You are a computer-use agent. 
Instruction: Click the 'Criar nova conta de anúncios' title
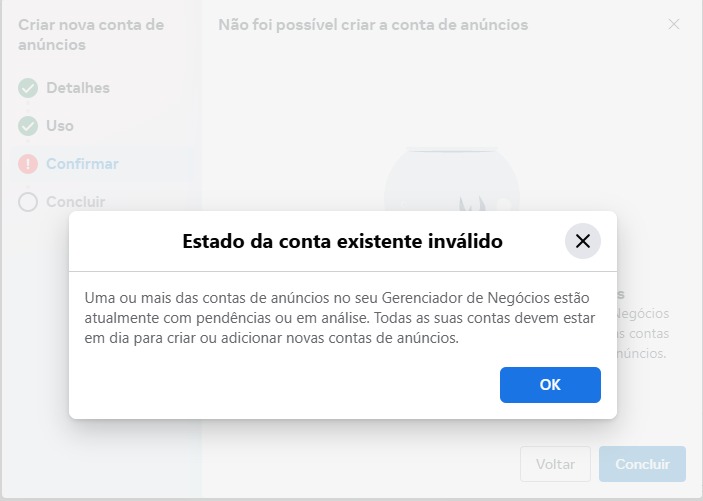click(x=91, y=35)
